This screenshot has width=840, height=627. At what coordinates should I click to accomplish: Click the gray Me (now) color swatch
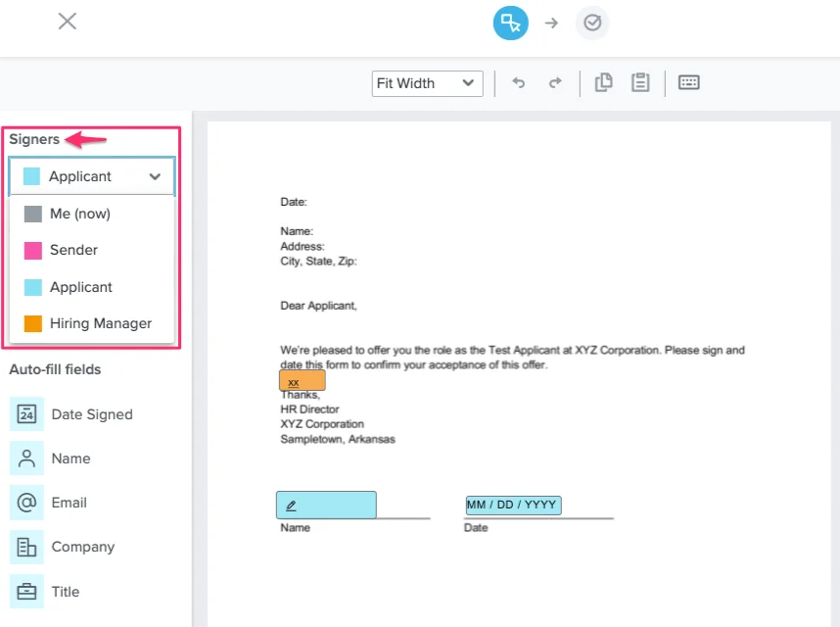(33, 214)
